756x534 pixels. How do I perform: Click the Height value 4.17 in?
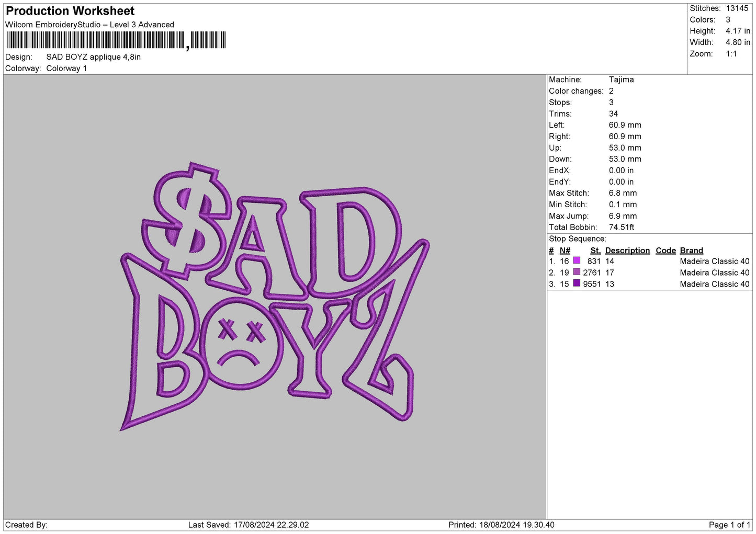738,31
